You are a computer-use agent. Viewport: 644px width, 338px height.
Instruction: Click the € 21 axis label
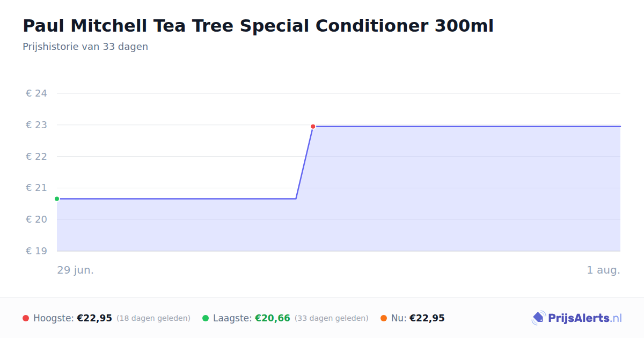[36, 188]
